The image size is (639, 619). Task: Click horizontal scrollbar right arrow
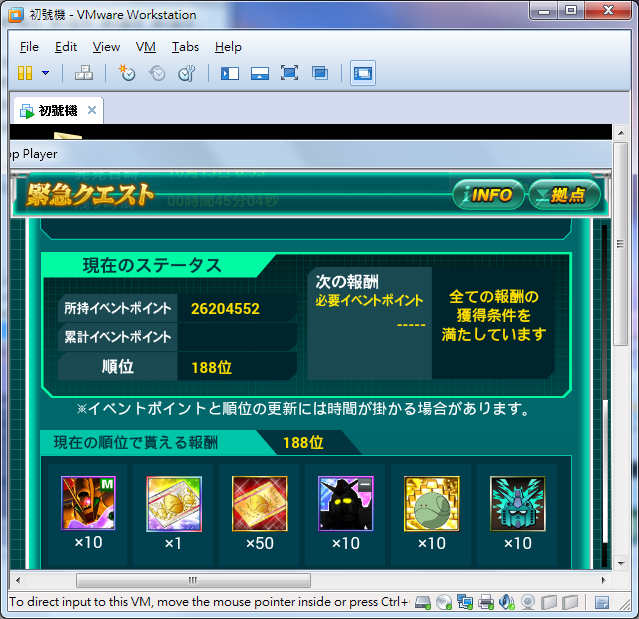(604, 580)
